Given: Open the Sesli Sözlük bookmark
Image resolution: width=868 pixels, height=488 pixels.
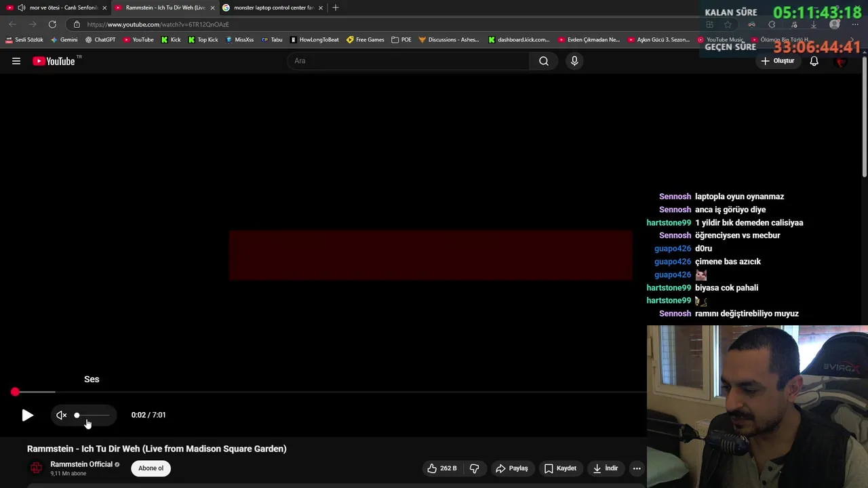Looking at the screenshot, I should (x=24, y=39).
